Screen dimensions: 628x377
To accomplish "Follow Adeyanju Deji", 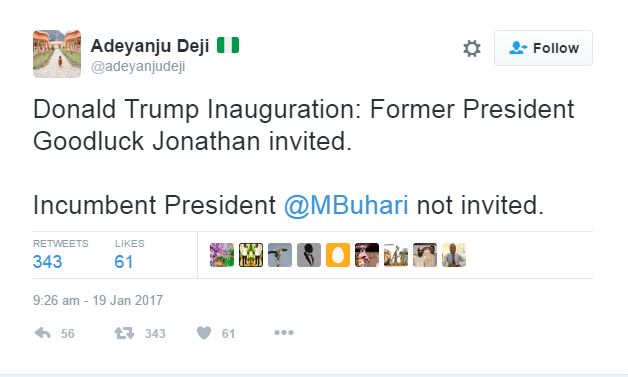I will (x=543, y=48).
